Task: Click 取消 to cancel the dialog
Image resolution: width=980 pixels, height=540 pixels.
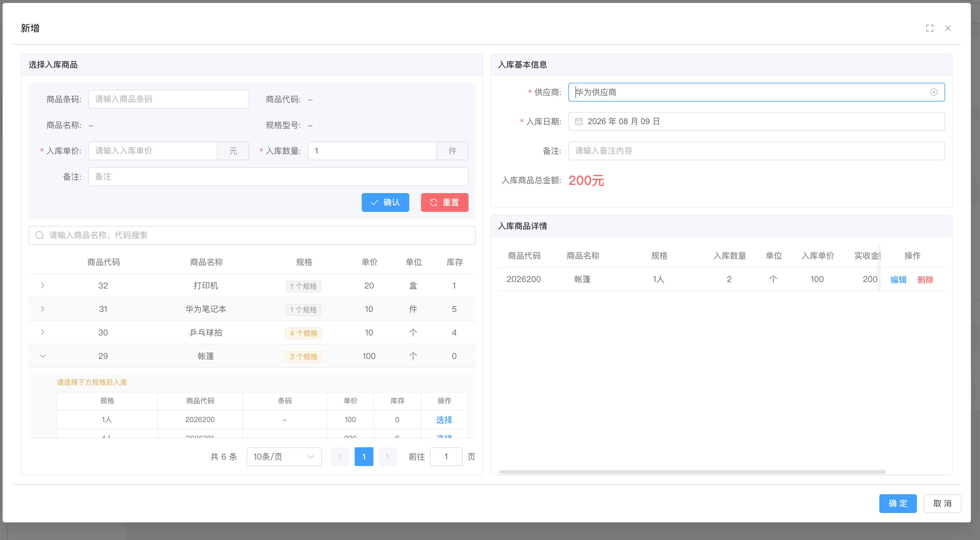Action: [942, 504]
